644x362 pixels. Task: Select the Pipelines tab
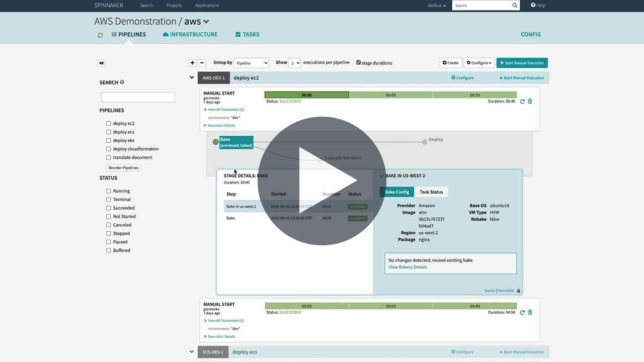click(x=129, y=35)
